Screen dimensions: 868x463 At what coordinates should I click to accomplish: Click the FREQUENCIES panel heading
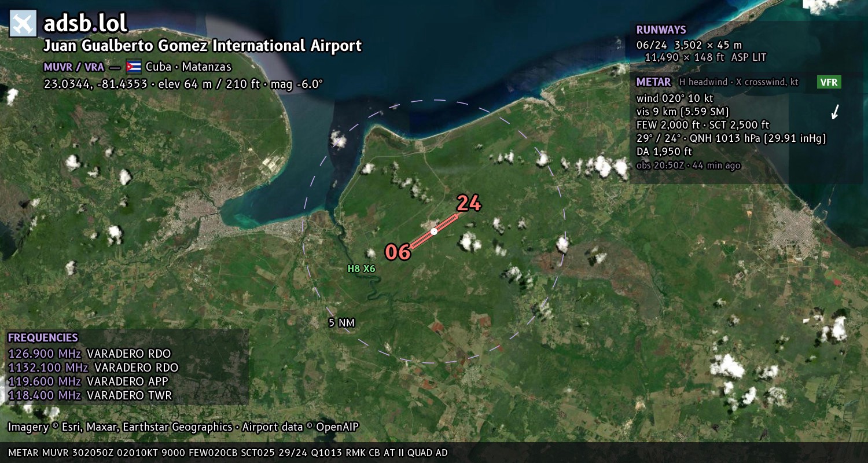tap(43, 338)
